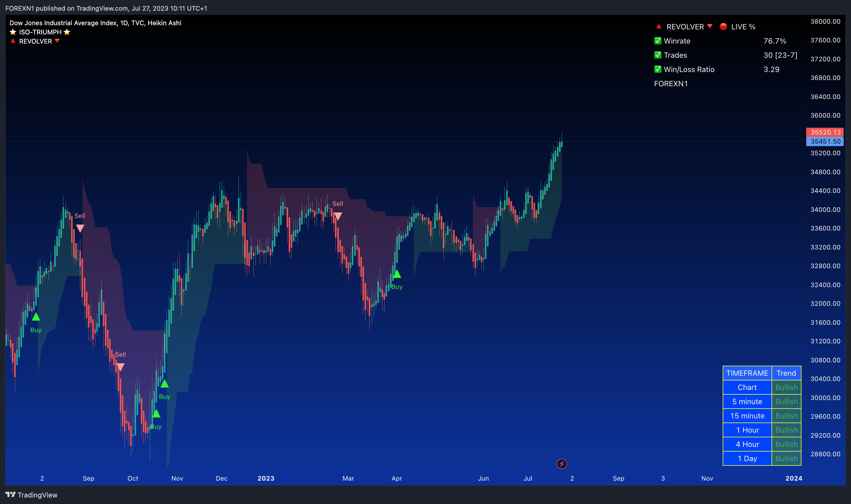
Task: Click the Win/Loss Ratio green checkmark
Action: pos(658,69)
